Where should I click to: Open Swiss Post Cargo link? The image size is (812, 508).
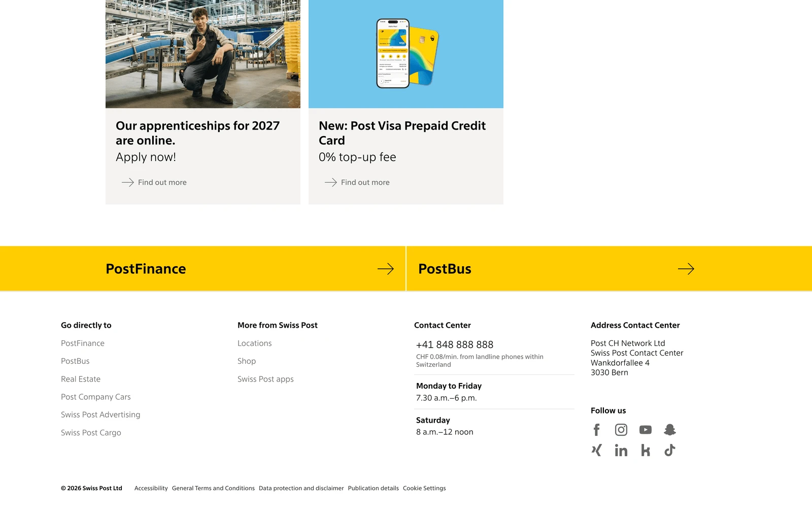click(x=91, y=433)
